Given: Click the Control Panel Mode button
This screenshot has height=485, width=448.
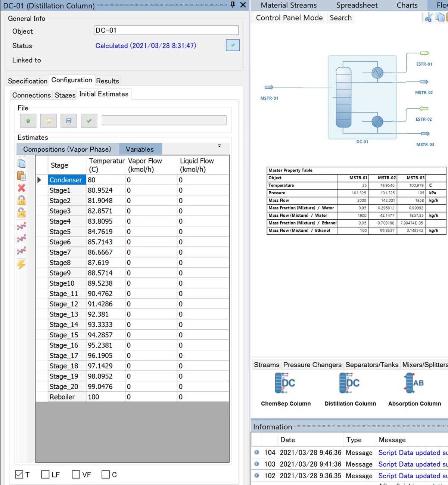Looking at the screenshot, I should click(x=289, y=18).
